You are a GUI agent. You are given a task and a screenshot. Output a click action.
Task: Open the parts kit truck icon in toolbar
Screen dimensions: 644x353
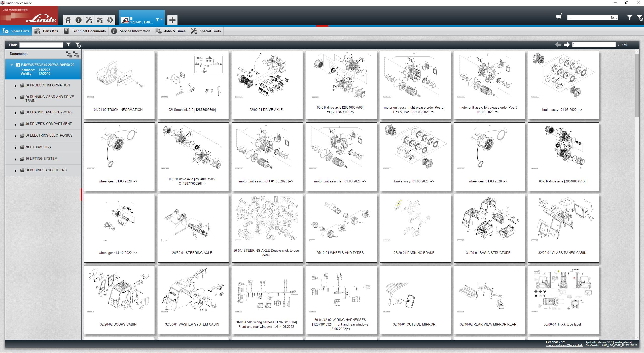[99, 20]
